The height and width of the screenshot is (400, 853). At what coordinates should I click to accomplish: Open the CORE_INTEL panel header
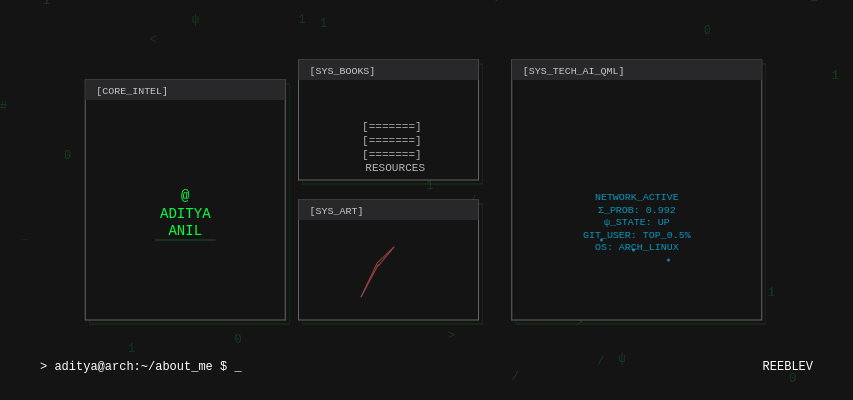[x=185, y=91]
